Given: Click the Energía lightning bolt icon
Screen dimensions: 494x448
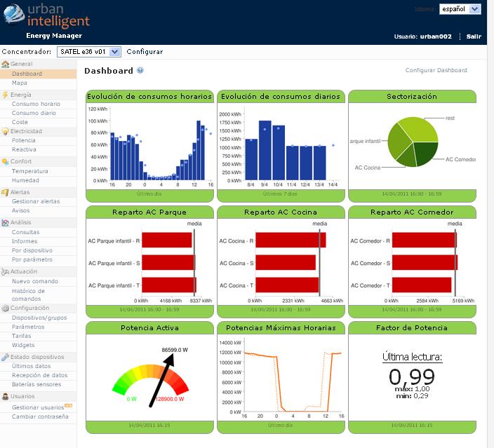Looking at the screenshot, I should 6,94.
